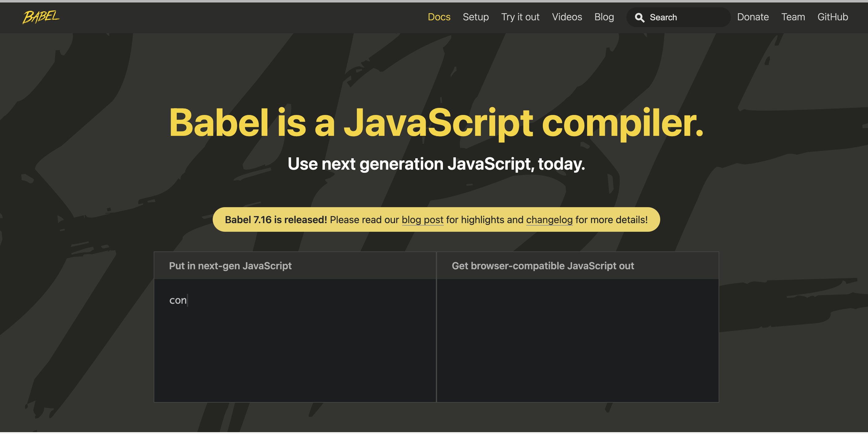Click 'Babel 7.16 is released!' text
Image resolution: width=868 pixels, height=434 pixels.
(276, 220)
